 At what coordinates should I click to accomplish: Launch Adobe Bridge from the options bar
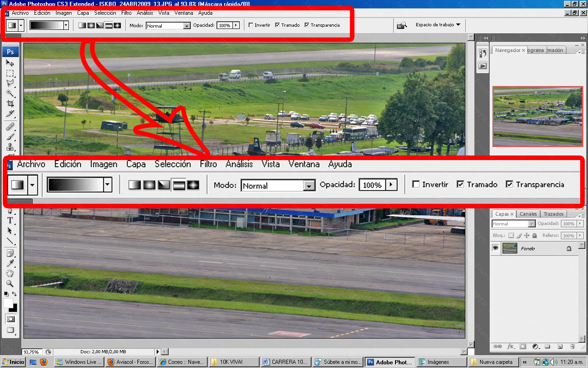pyautogui.click(x=402, y=25)
